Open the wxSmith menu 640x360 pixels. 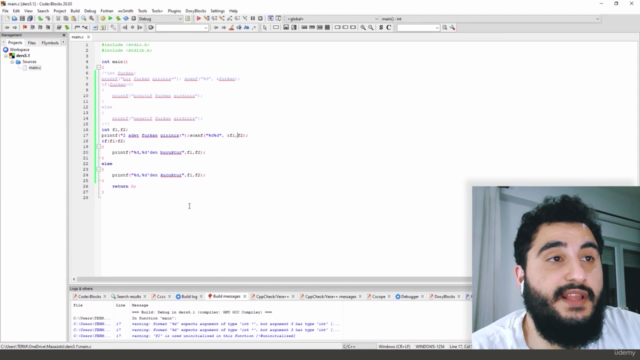[x=125, y=11]
